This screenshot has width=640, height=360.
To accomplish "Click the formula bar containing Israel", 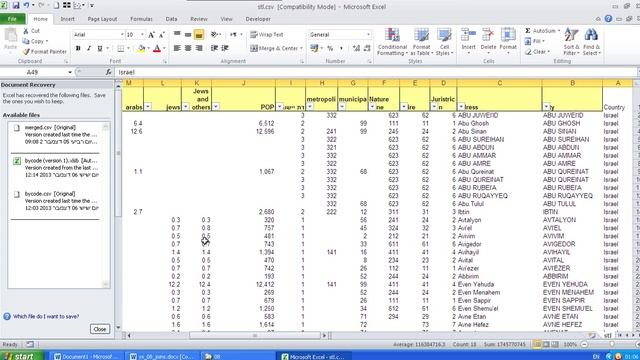I will pos(376,72).
